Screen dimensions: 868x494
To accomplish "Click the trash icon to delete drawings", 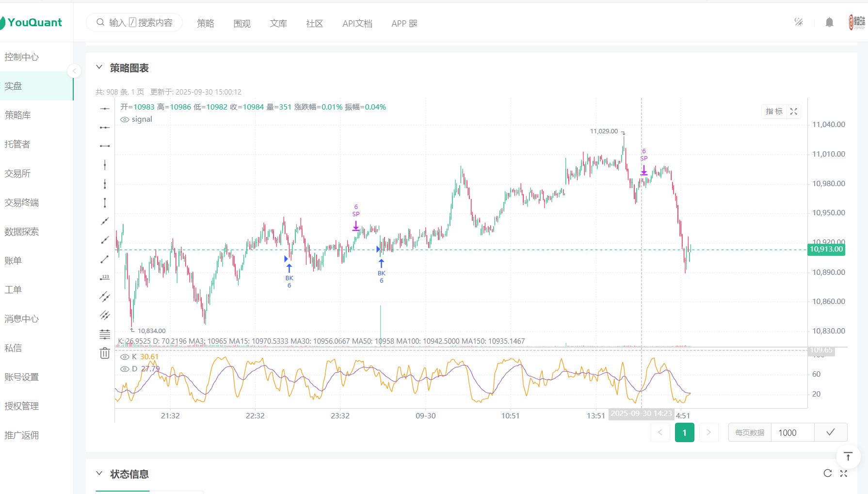I will point(105,353).
